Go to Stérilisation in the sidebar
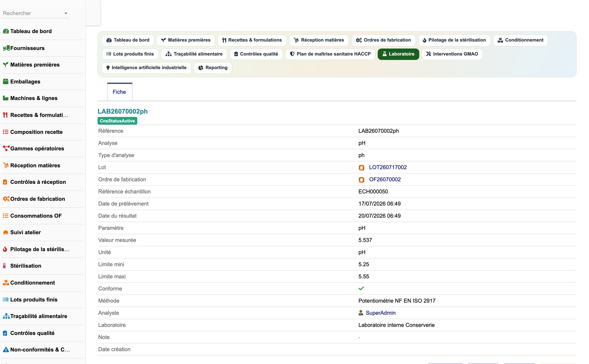The height and width of the screenshot is (364, 589). tap(26, 266)
